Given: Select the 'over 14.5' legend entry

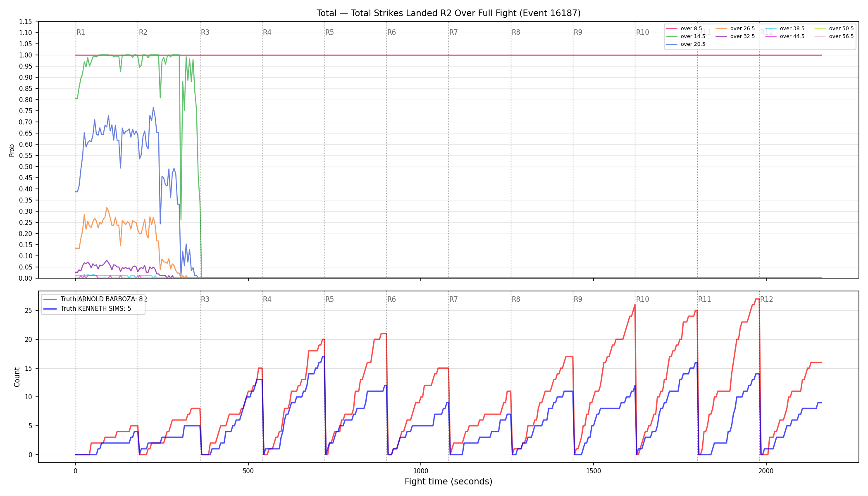Looking at the screenshot, I should [x=686, y=36].
